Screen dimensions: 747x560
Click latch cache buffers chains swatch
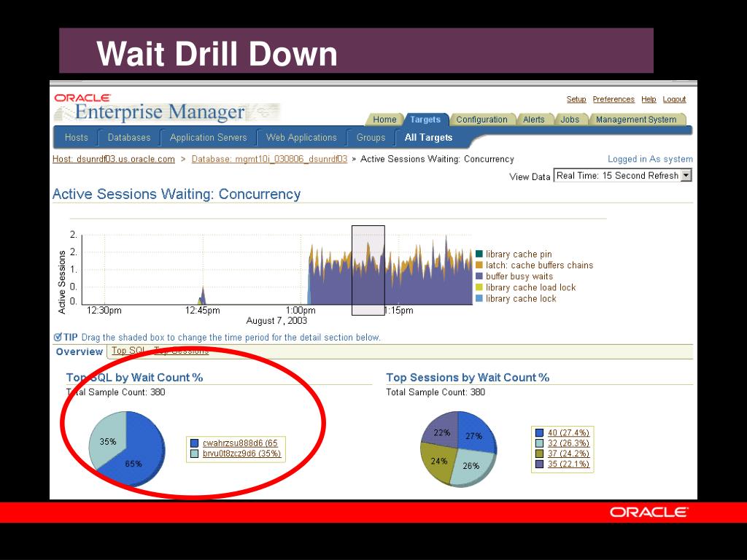coord(479,265)
